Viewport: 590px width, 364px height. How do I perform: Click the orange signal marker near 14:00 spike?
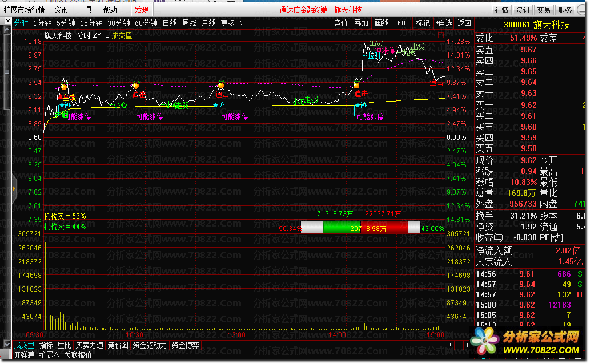[x=356, y=86]
